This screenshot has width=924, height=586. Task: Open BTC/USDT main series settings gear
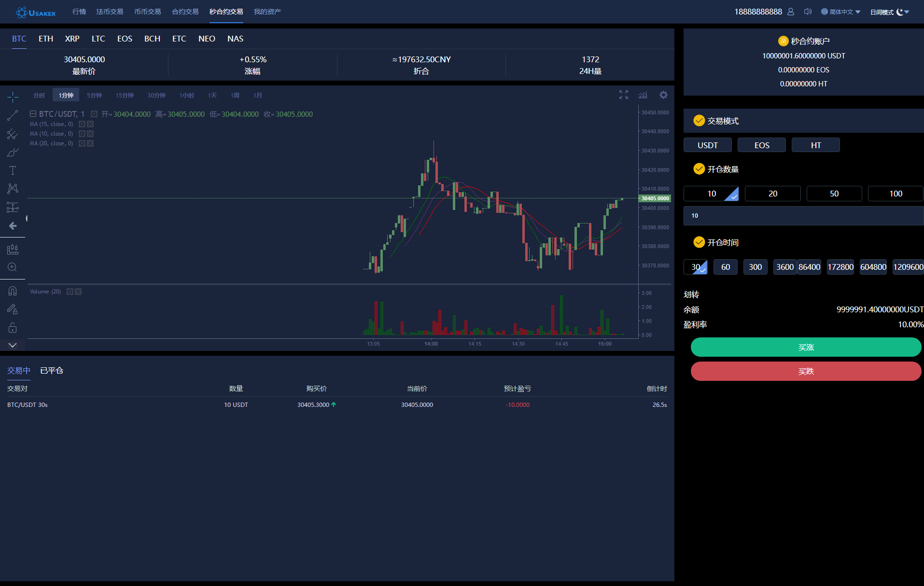pyautogui.click(x=94, y=114)
